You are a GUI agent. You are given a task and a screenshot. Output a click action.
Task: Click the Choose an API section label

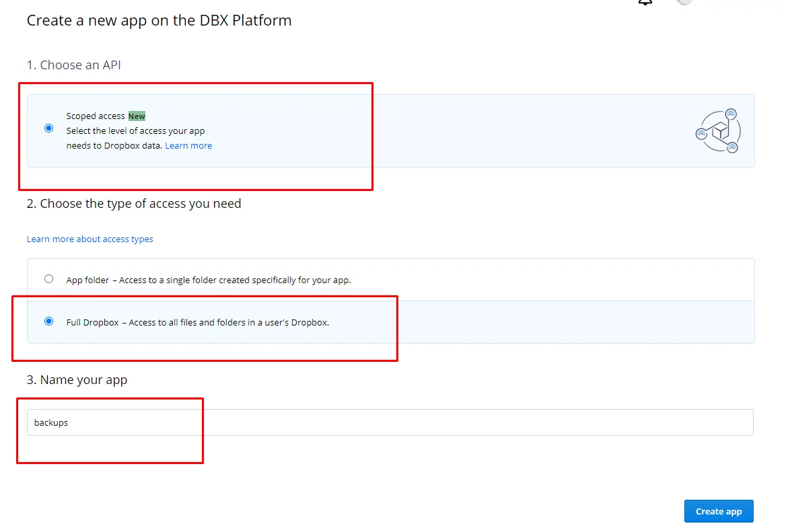[73, 65]
